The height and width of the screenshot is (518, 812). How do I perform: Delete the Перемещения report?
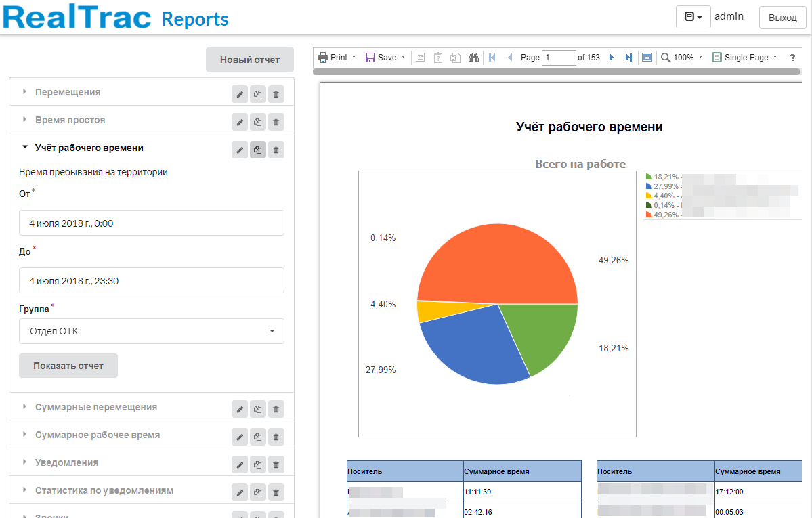pos(276,94)
